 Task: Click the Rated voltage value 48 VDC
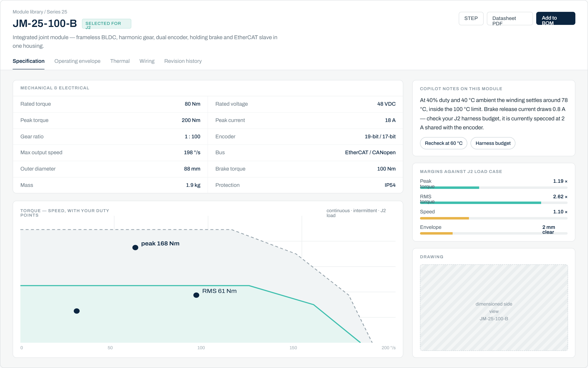pos(386,104)
